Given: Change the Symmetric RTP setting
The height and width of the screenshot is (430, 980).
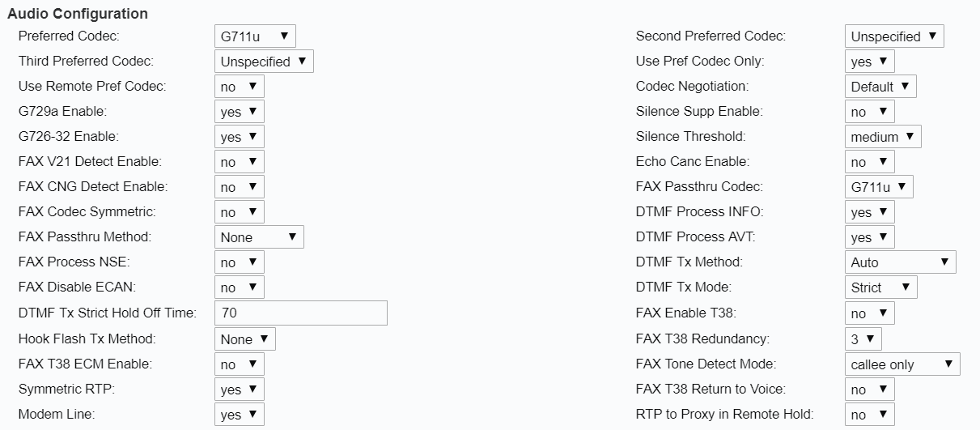Looking at the screenshot, I should coord(239,390).
